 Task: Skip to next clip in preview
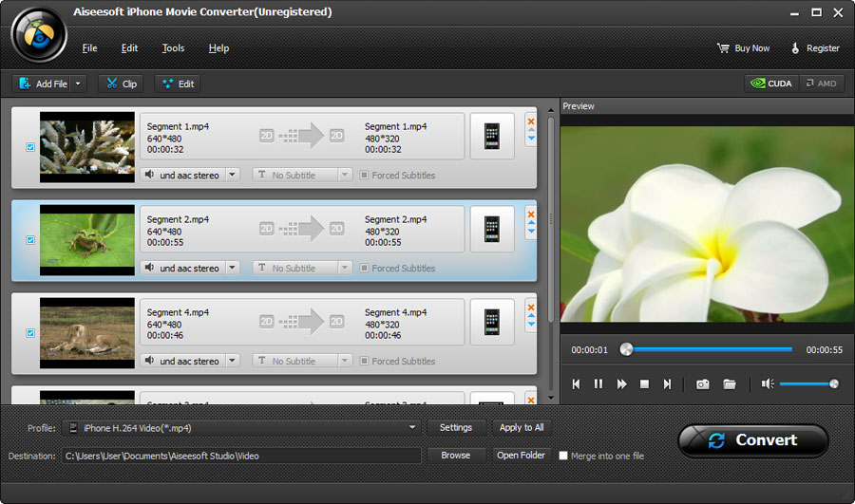pyautogui.click(x=668, y=384)
